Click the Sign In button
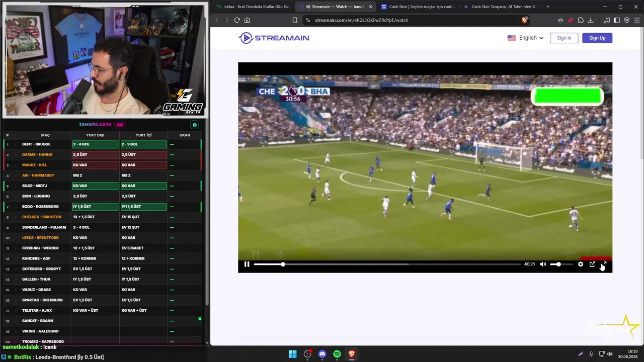This screenshot has width=644, height=362. (x=564, y=38)
